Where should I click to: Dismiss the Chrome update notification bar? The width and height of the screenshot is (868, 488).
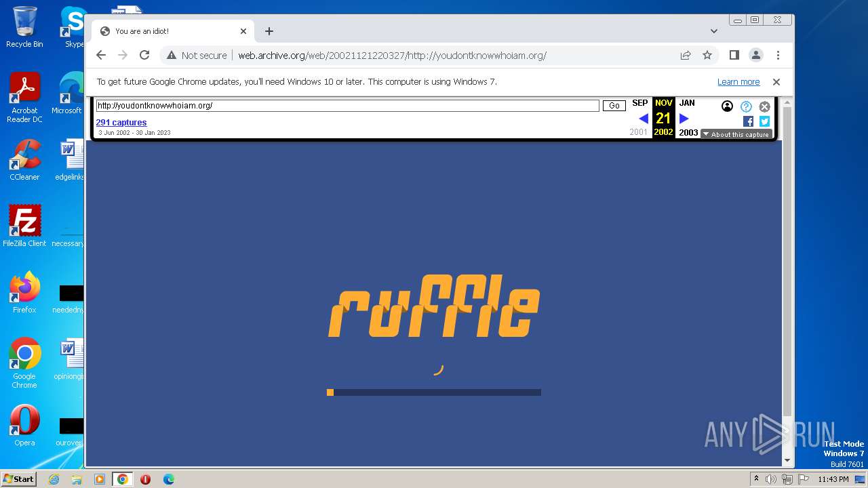click(x=776, y=82)
